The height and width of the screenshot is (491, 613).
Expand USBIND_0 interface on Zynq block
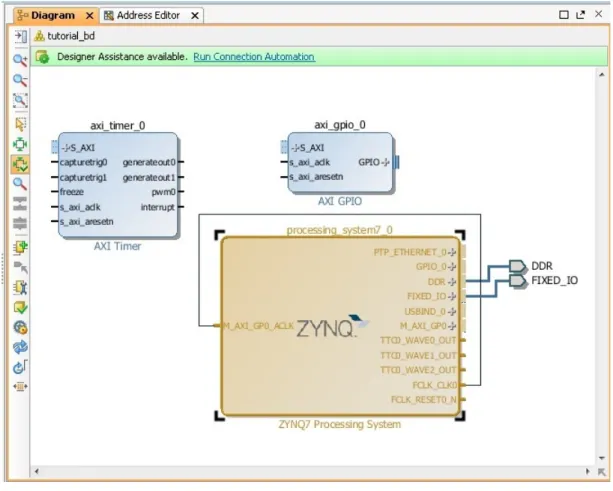[x=452, y=312]
